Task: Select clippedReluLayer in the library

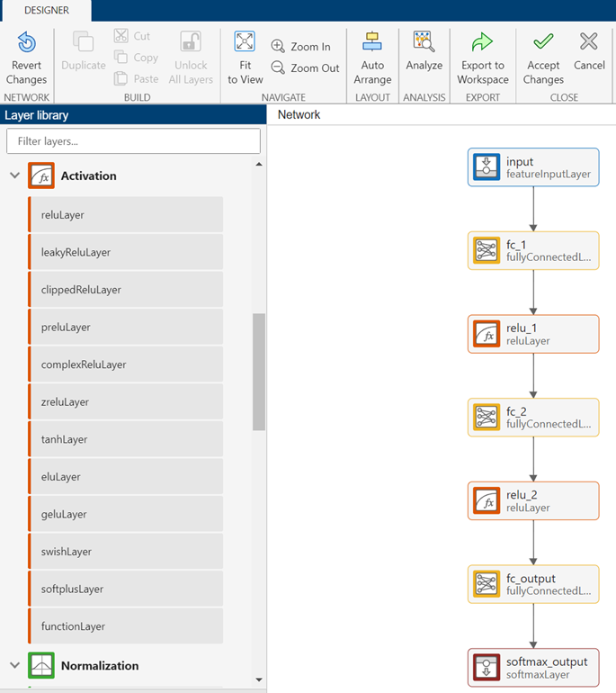Action: pos(126,290)
